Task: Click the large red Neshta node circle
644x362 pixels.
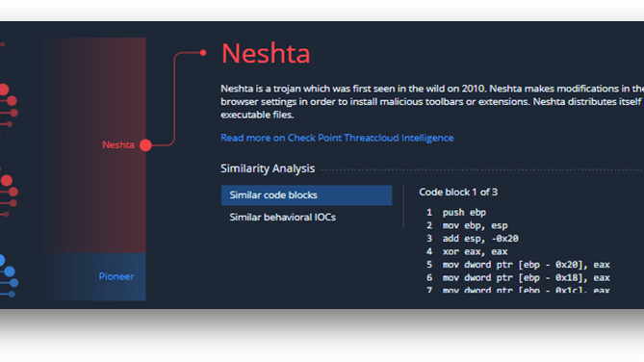Action: [x=145, y=145]
